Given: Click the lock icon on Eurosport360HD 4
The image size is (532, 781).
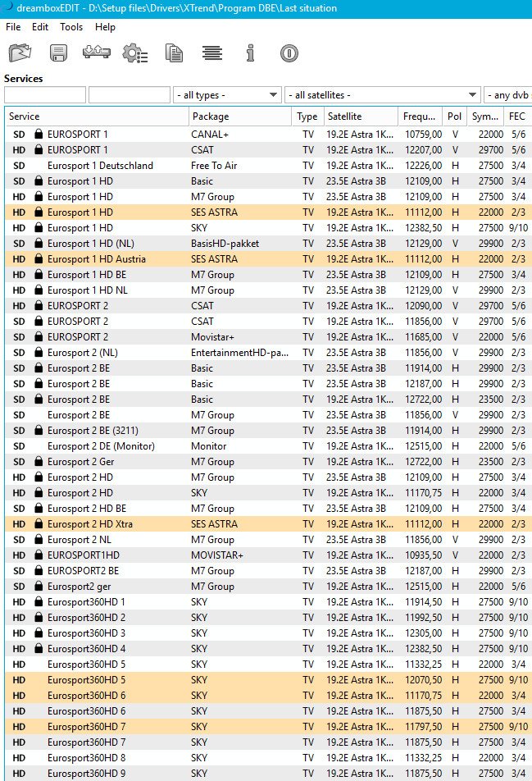Looking at the screenshot, I should point(39,648).
